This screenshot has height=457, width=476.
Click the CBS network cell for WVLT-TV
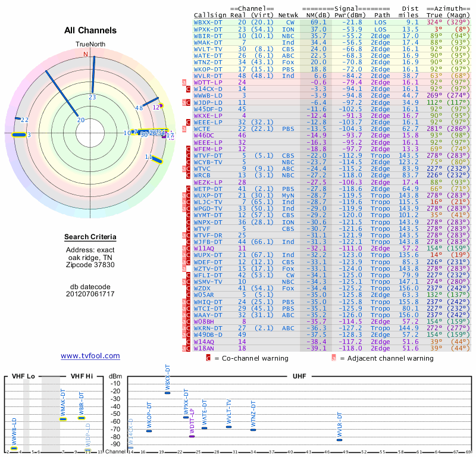(x=288, y=49)
